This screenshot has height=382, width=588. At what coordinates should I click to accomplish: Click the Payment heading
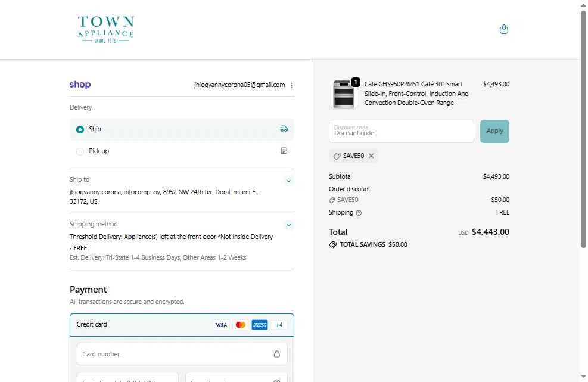pos(88,290)
